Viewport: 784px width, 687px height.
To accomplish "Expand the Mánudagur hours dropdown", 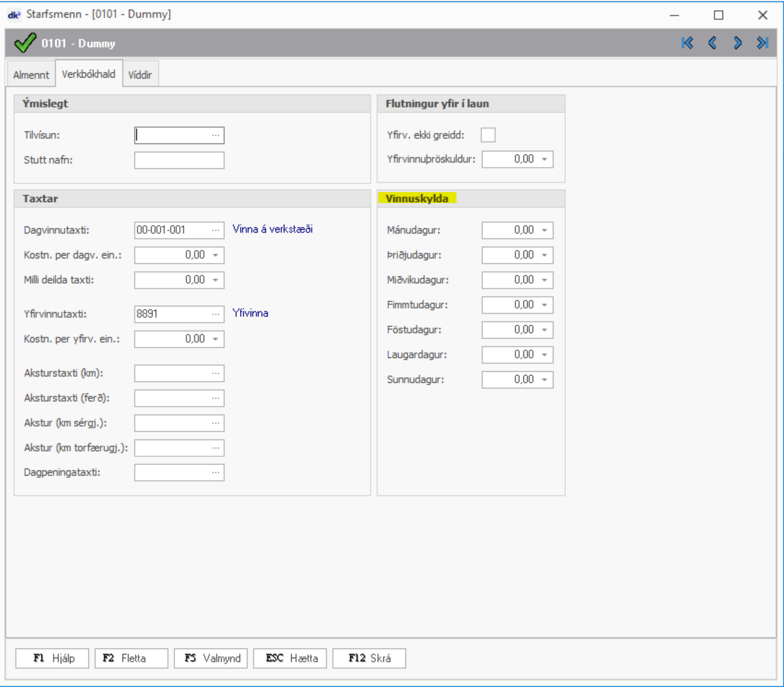I will (544, 230).
